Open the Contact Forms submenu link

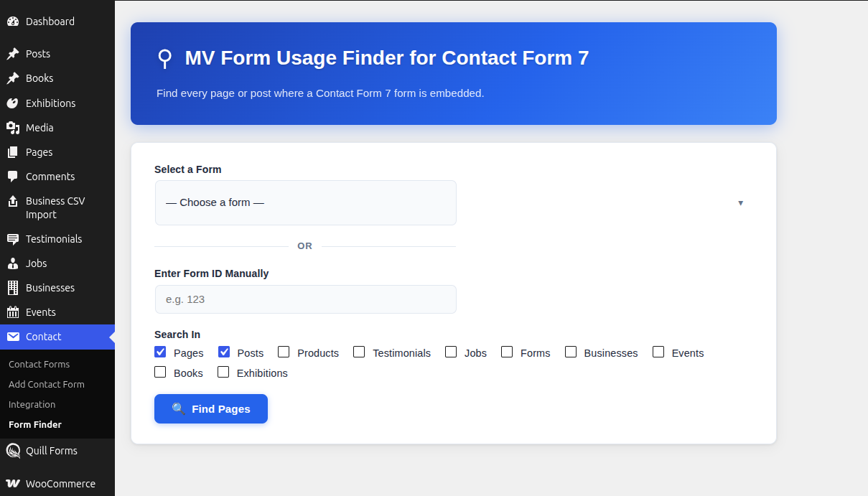[39, 365]
